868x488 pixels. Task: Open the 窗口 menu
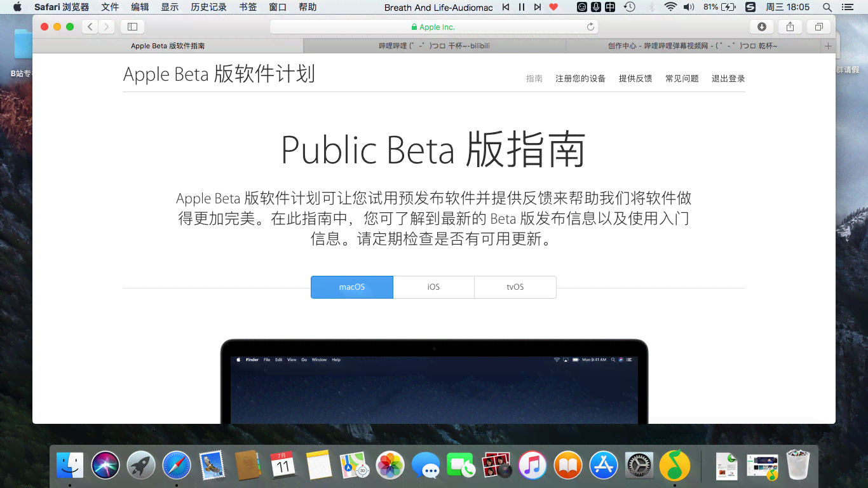pos(278,7)
